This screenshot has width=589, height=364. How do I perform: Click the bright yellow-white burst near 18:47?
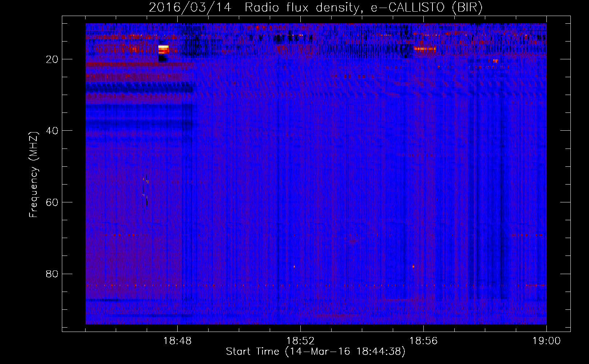(x=163, y=50)
